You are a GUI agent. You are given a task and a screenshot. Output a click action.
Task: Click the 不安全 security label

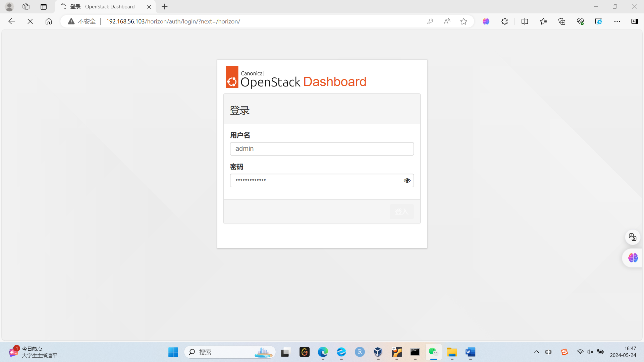point(87,21)
